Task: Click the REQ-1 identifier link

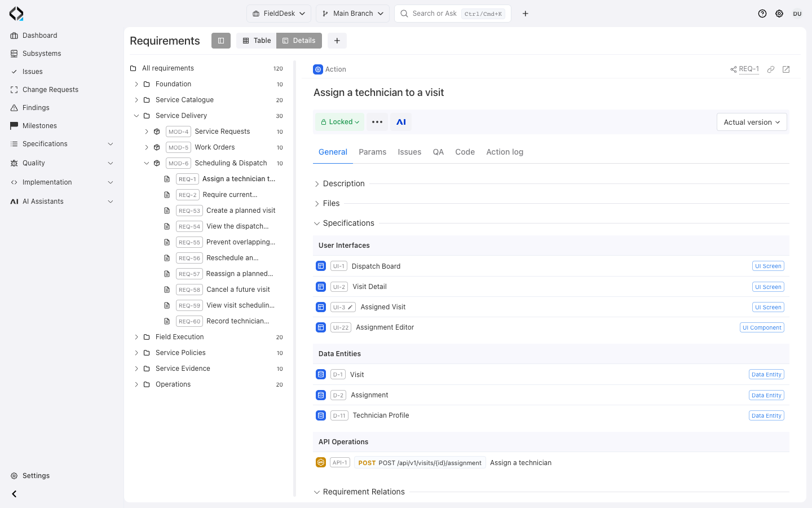Action: point(749,69)
